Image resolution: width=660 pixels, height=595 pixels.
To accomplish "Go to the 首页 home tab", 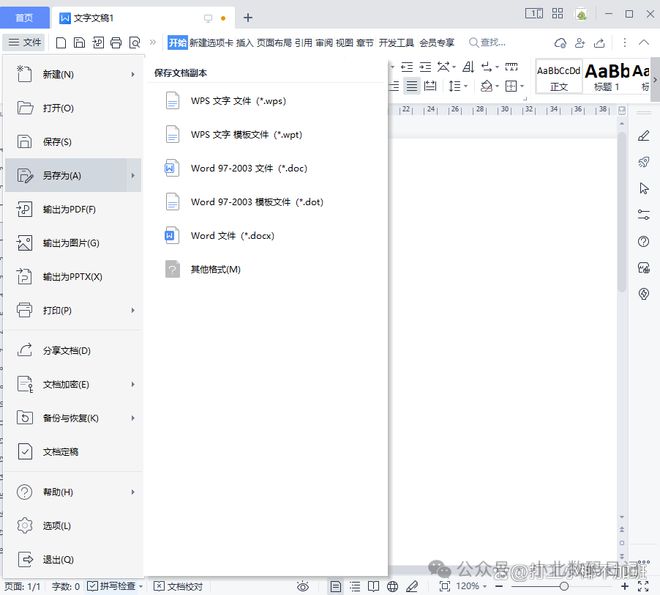I will tap(24, 18).
